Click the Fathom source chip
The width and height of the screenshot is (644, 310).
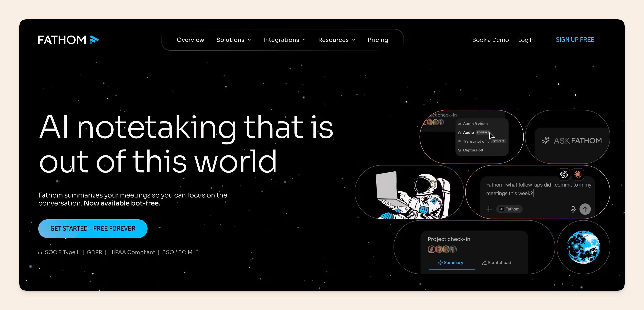click(509, 209)
